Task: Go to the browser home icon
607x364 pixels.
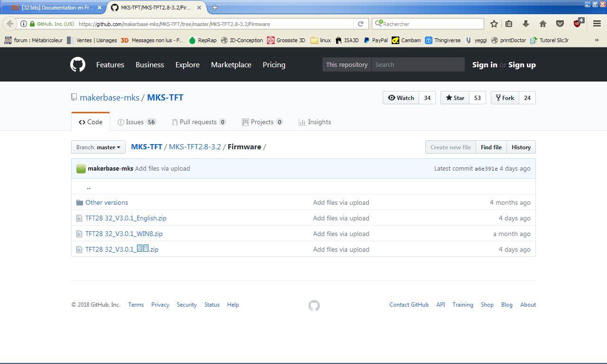Action: [x=543, y=24]
